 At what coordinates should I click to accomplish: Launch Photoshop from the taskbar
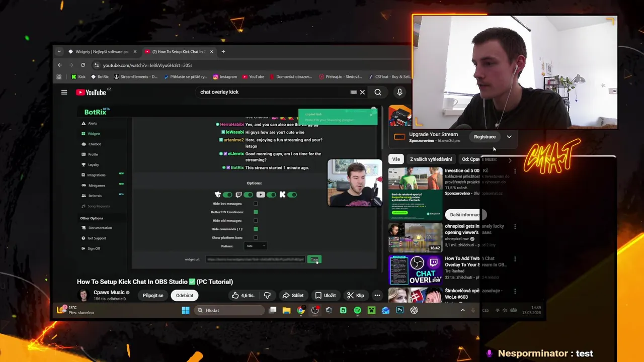tap(399, 310)
